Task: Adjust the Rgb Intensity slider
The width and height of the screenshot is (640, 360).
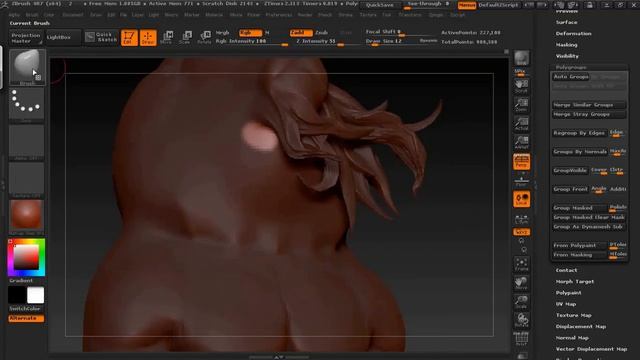Action: 251,42
